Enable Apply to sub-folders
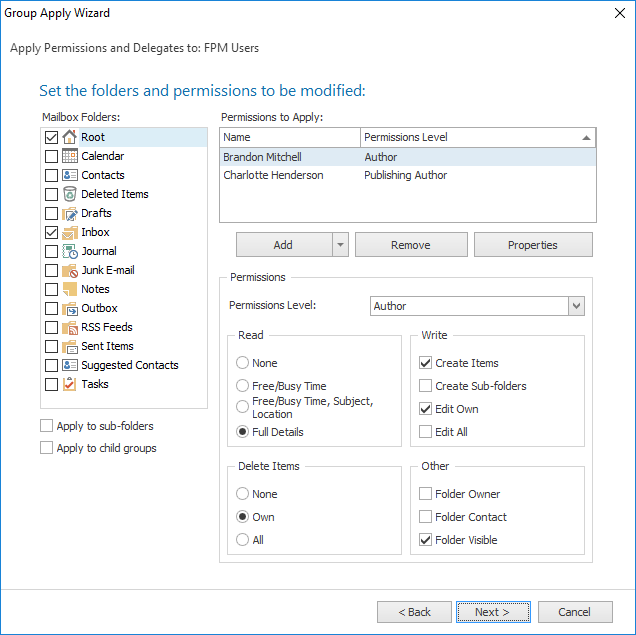The image size is (636, 635). [x=47, y=426]
